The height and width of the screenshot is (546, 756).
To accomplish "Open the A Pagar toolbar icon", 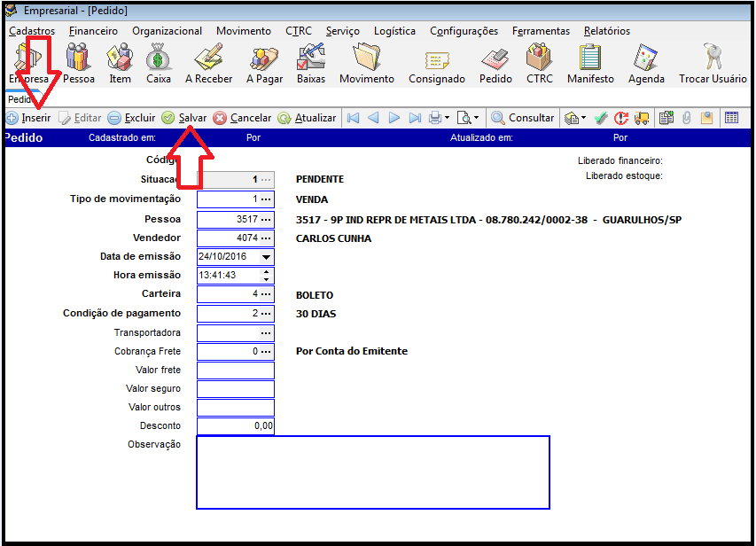I will pyautogui.click(x=263, y=59).
